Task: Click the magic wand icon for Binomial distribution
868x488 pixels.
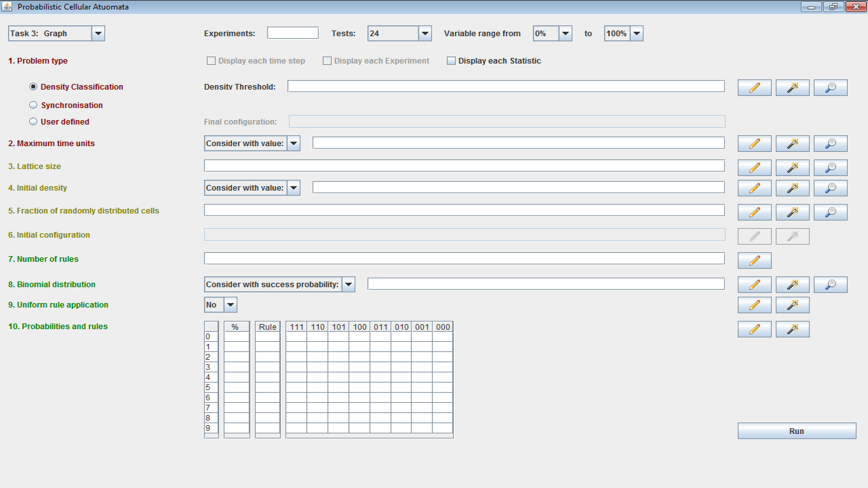Action: click(792, 285)
